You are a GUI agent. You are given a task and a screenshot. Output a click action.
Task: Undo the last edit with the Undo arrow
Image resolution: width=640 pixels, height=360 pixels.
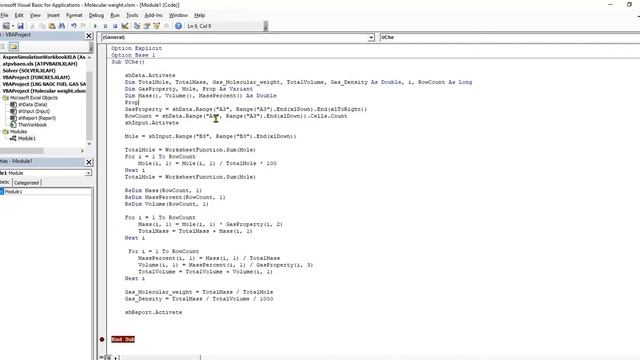tap(74, 26)
